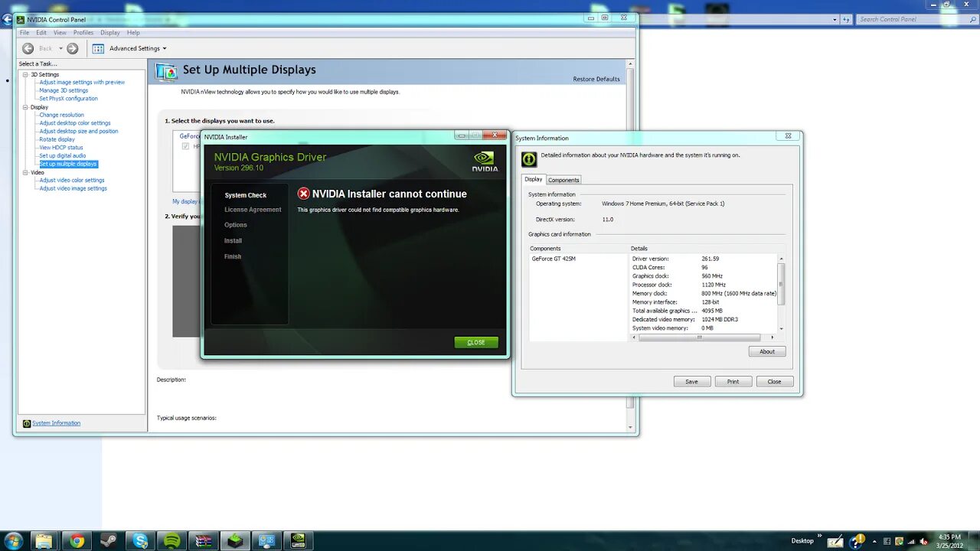Collapse the Display tree node
This screenshot has height=551, width=980.
[x=25, y=107]
